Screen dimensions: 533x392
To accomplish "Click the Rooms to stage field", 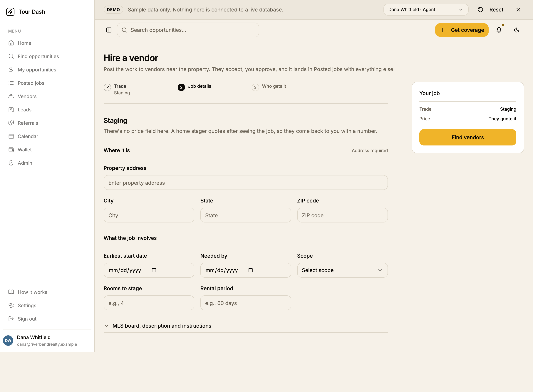I will click(149, 303).
